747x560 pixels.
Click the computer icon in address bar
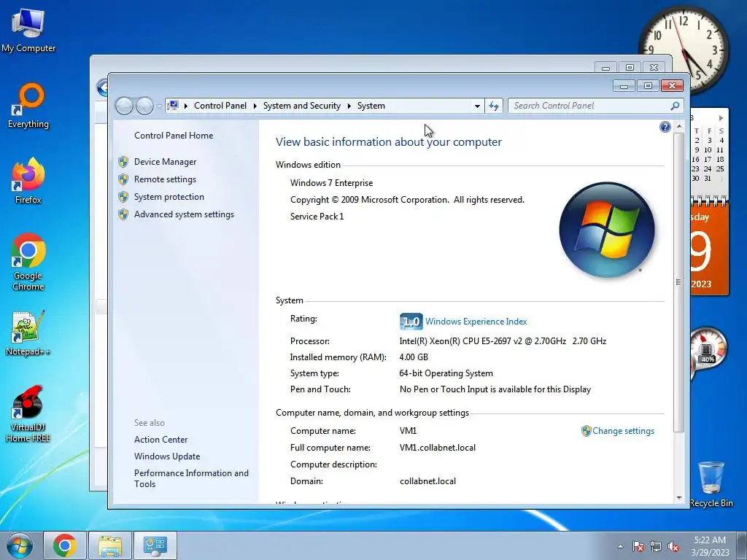click(x=174, y=105)
